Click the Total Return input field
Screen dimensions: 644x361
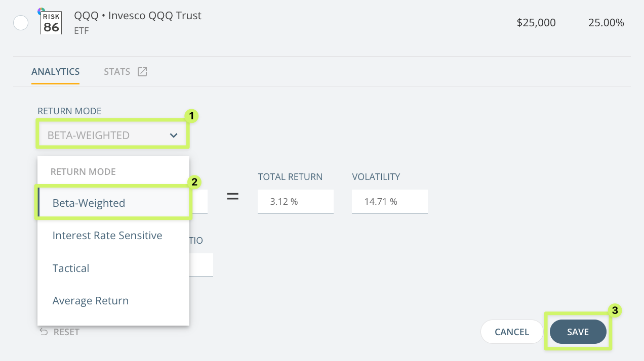click(x=296, y=201)
